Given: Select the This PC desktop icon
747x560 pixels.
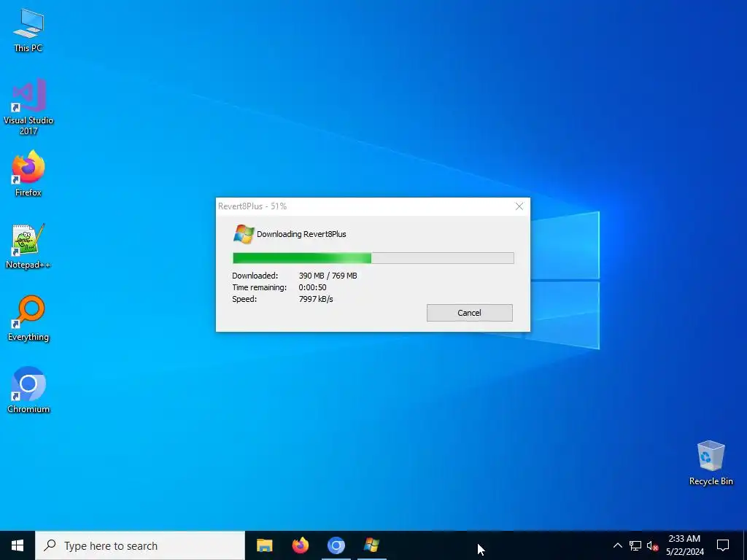Looking at the screenshot, I should pyautogui.click(x=28, y=31).
